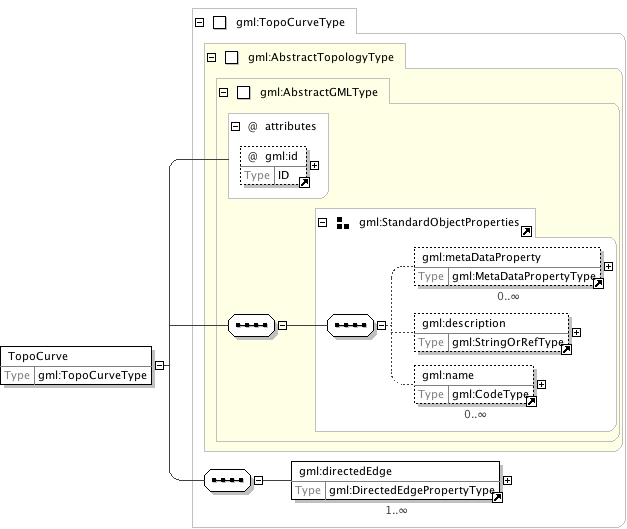Collapse the gml:AbstractGMLType container

[x=223, y=93]
